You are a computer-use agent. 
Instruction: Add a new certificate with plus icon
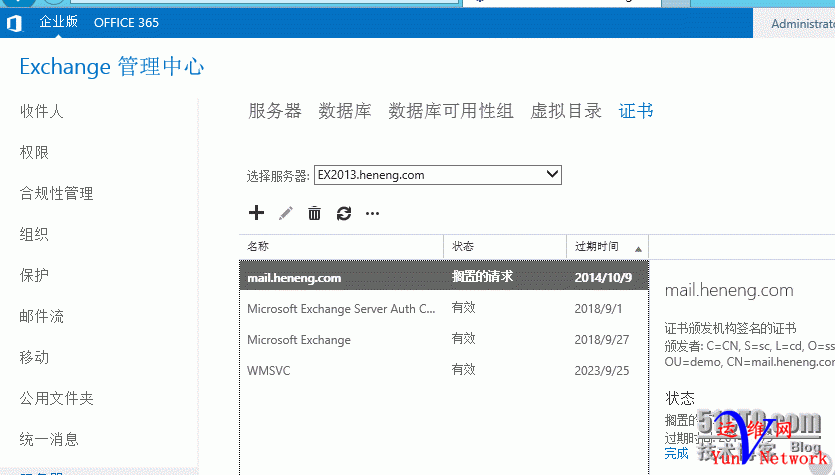tap(256, 212)
